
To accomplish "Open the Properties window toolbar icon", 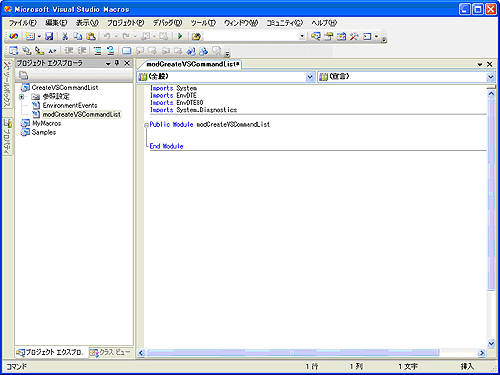I will 329,36.
